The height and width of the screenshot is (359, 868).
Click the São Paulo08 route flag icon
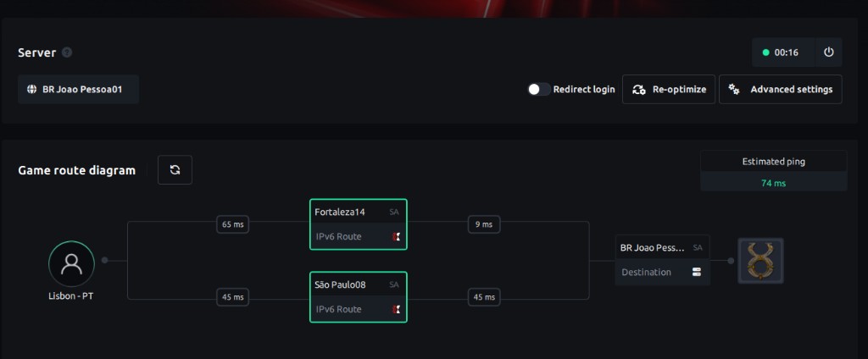397,309
